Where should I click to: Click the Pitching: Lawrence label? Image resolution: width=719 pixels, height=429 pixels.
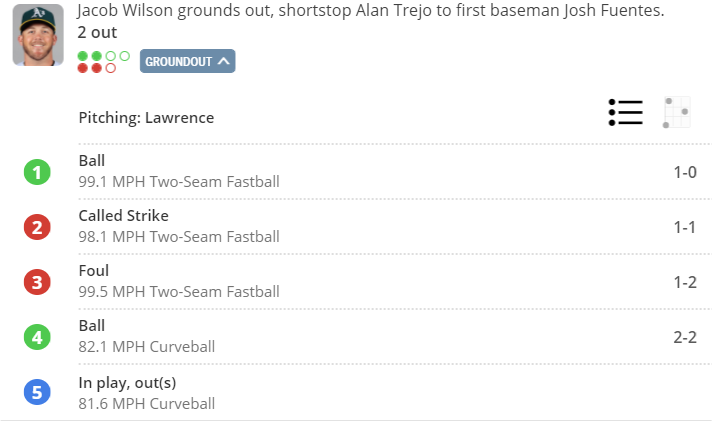coord(146,118)
